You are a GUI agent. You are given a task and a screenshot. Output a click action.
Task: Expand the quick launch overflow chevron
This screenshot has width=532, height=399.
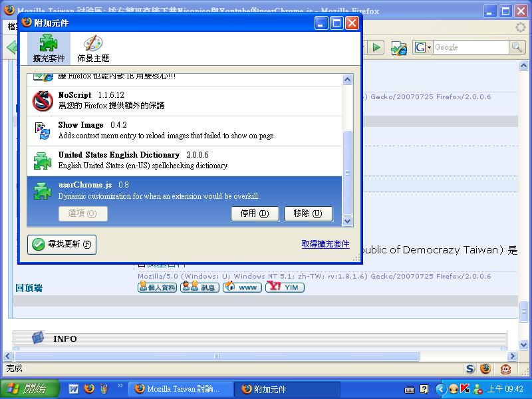point(120,386)
